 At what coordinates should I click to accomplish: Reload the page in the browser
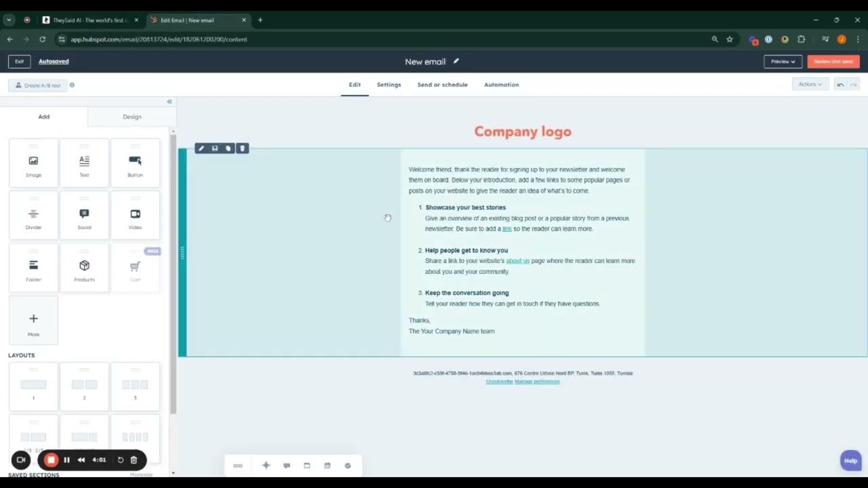click(x=42, y=39)
